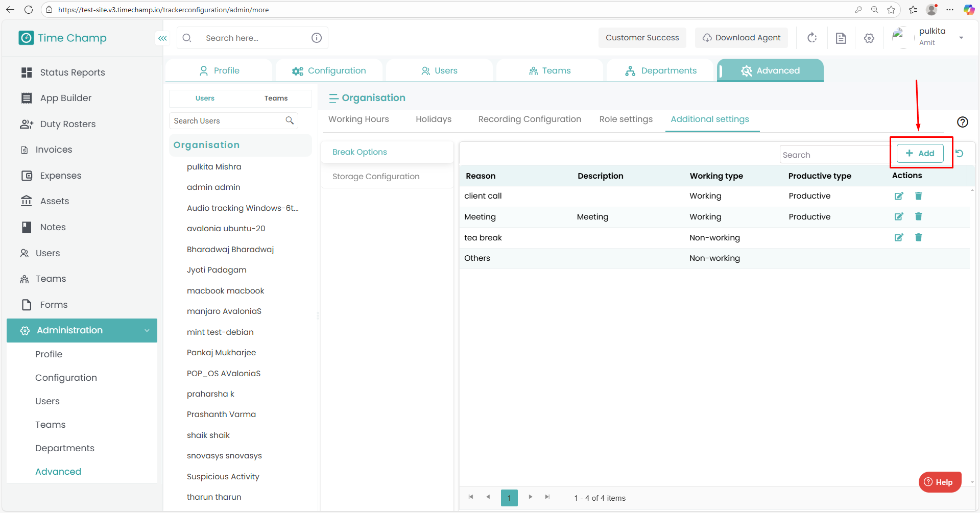The width and height of the screenshot is (980, 513).
Task: Delete the tea break row
Action: point(918,237)
